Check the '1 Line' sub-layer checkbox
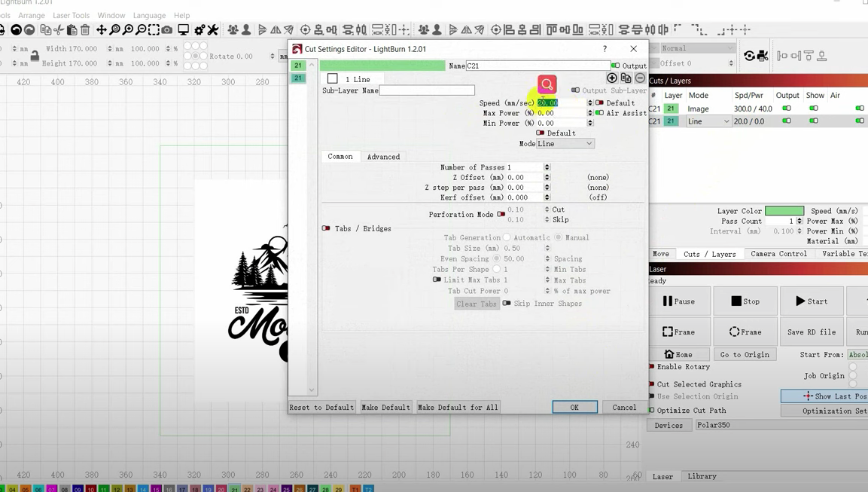868x492 pixels. pyautogui.click(x=332, y=78)
